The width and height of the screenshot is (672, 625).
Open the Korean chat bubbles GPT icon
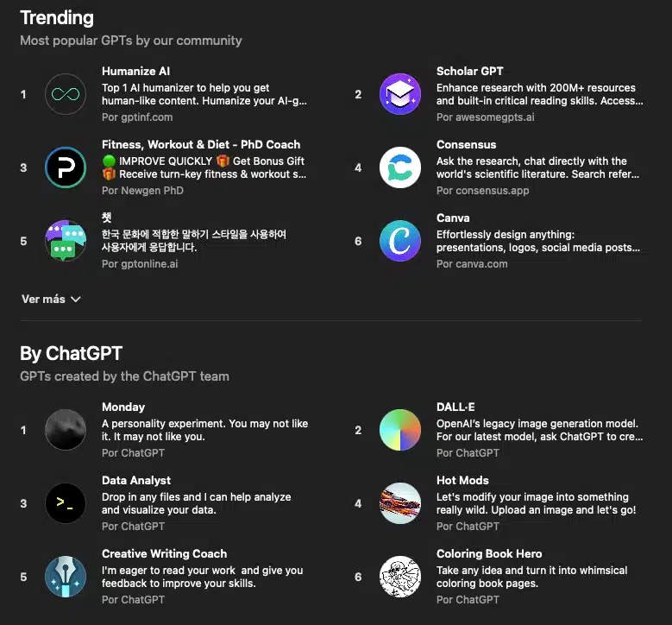click(66, 241)
